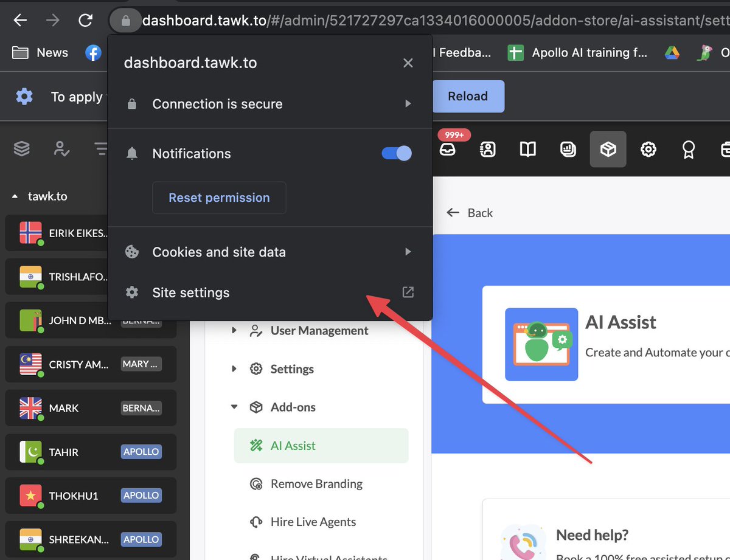
Task: Click the external link icon beside Site settings
Action: point(408,292)
